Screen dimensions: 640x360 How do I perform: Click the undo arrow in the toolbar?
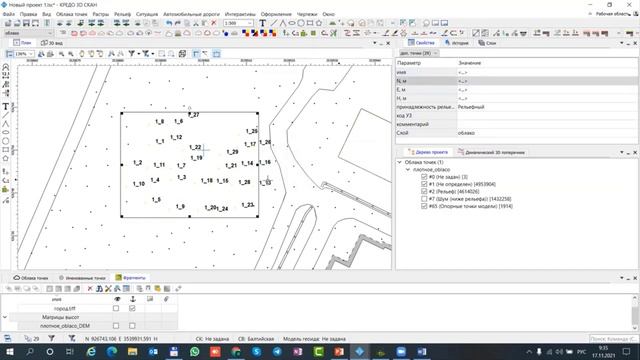point(169,23)
